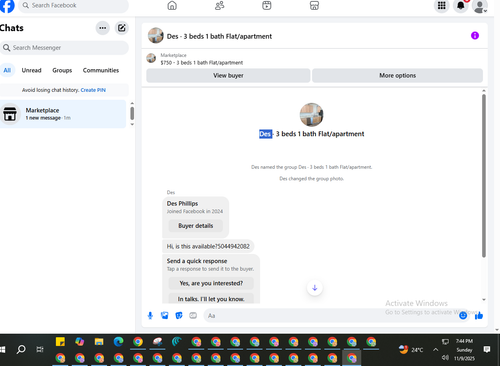
Task: Select the All chats filter tab
Action: click(x=7, y=70)
